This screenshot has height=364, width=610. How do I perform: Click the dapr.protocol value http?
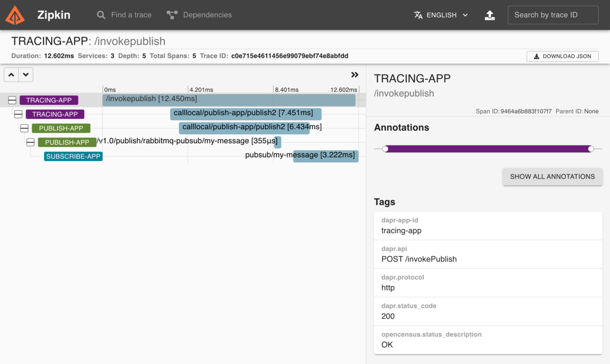(x=388, y=287)
